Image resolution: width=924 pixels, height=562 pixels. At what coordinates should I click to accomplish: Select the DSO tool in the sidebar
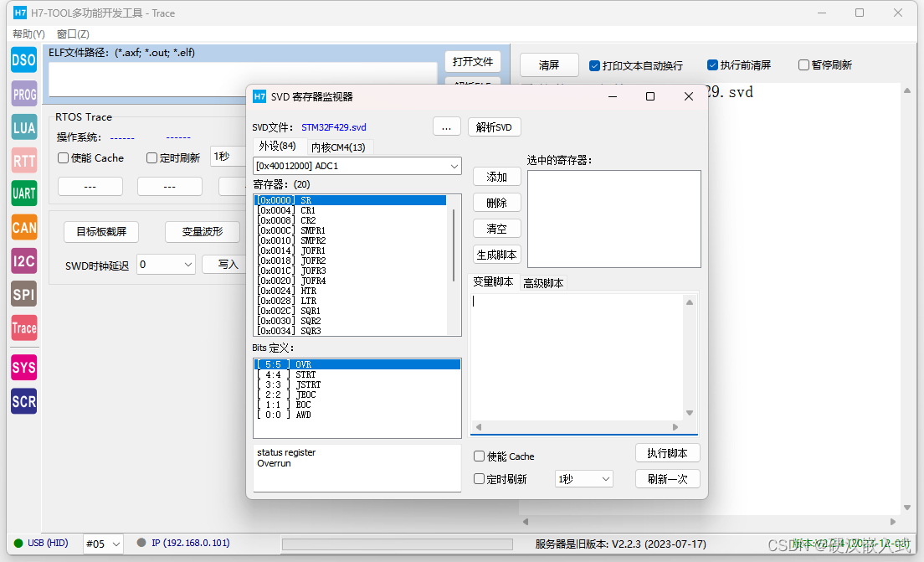tap(23, 60)
